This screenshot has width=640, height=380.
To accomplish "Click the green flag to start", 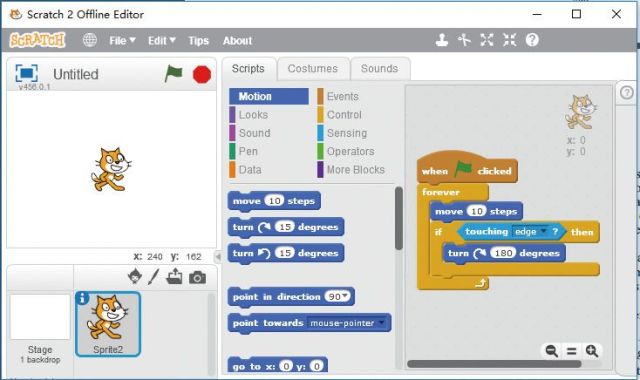I will click(x=173, y=74).
